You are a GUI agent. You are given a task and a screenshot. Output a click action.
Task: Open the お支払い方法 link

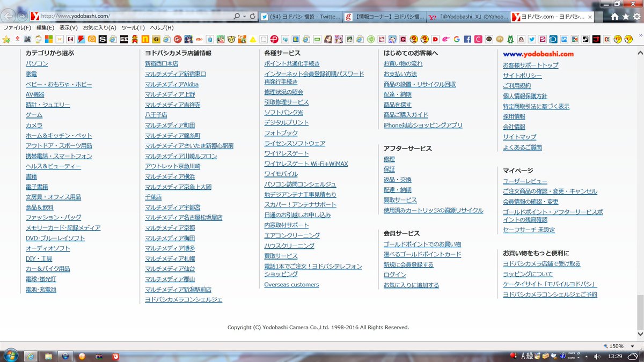click(400, 74)
